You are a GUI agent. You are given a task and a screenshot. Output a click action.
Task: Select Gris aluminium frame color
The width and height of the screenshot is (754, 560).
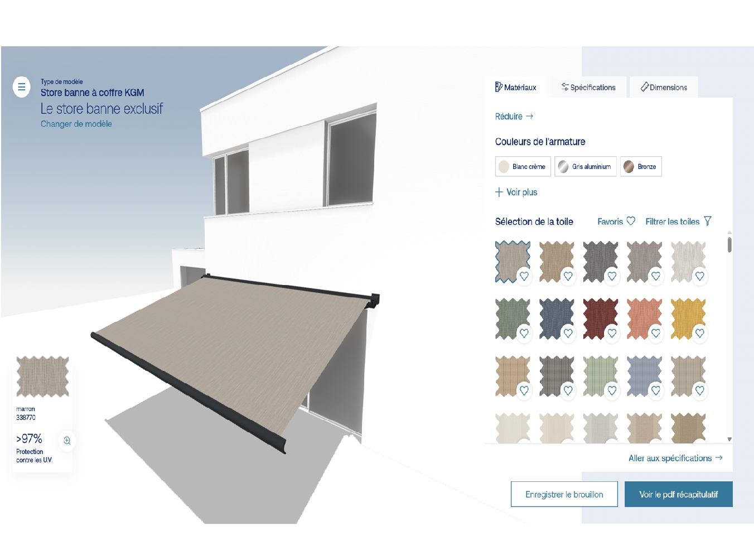point(585,167)
